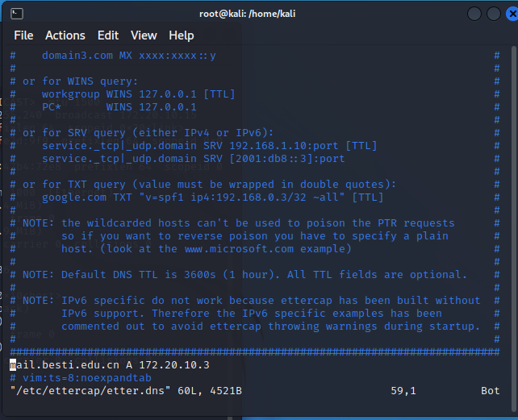Place cursor on mail.besti.edu.cn entry

coord(58,364)
